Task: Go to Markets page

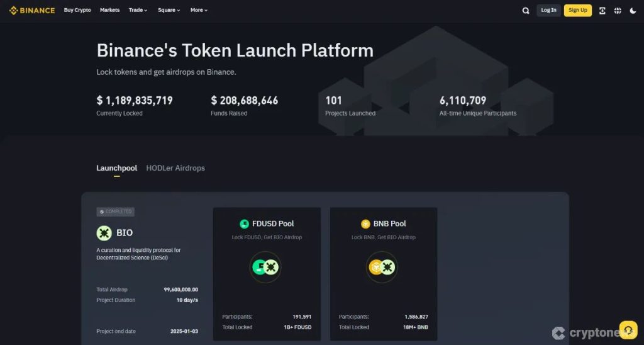Action: [x=109, y=10]
